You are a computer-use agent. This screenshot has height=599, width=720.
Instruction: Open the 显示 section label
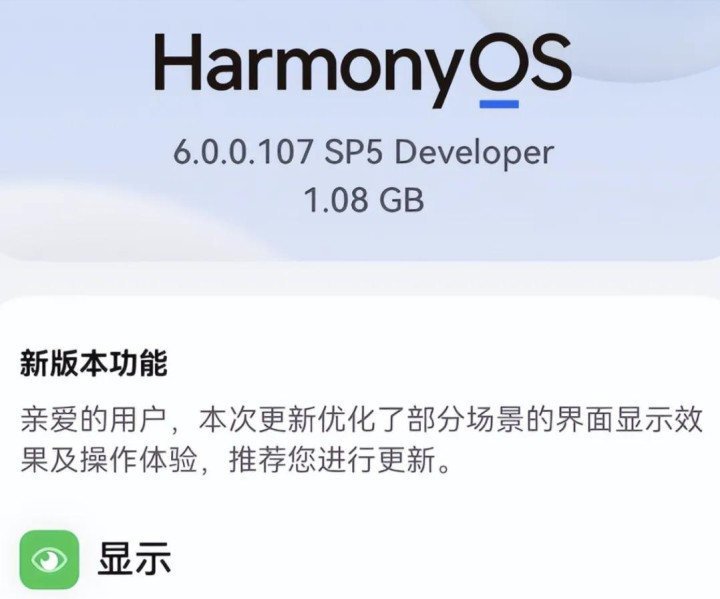(134, 559)
